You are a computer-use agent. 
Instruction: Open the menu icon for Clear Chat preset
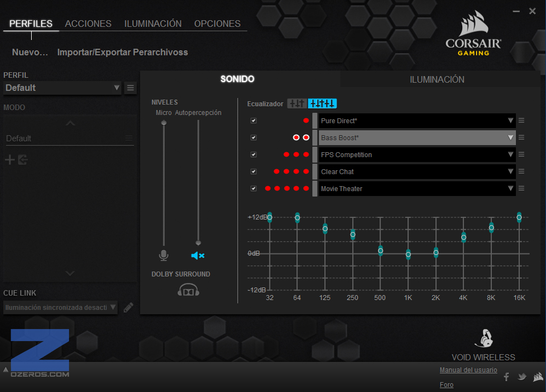521,171
